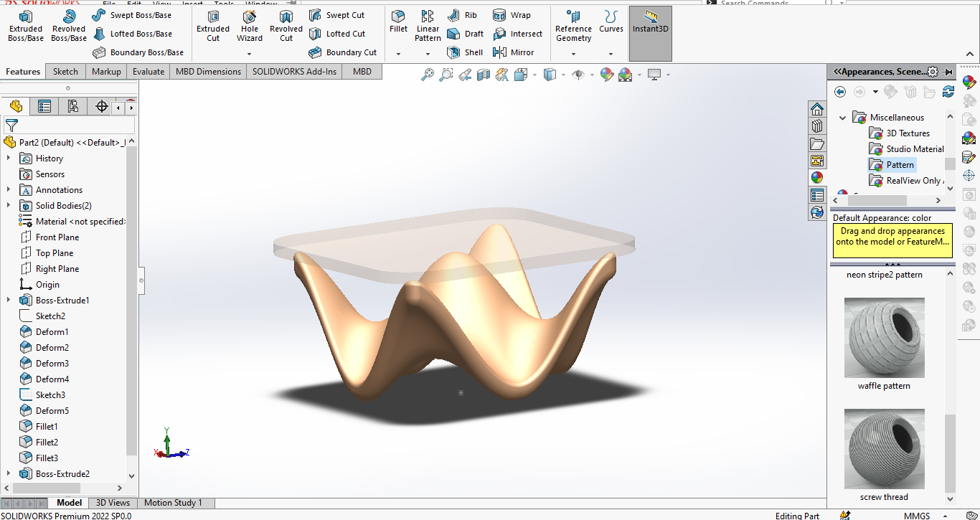
Task: Open the Motion Study 1 tab
Action: pos(174,503)
